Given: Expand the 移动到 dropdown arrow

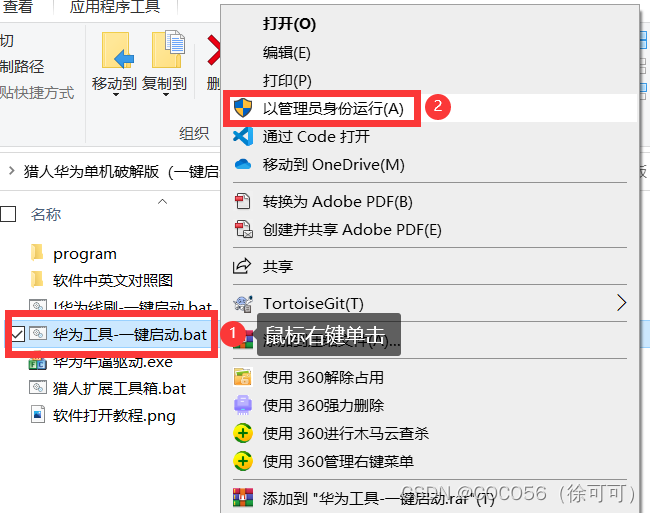Looking at the screenshot, I should click(116, 95).
